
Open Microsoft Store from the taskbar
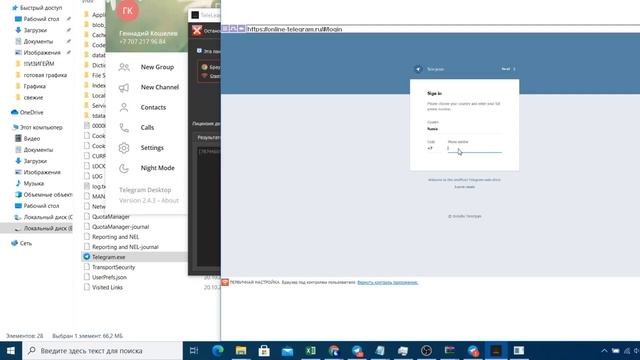pos(264,351)
